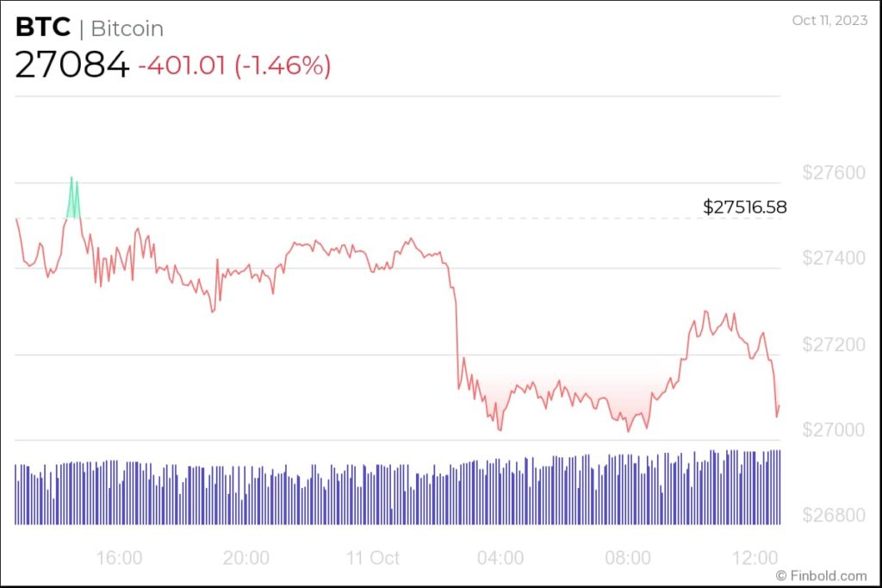Viewport: 882px width, 588px height.
Task: Click the 12:00 time axis marker
Action: [755, 557]
